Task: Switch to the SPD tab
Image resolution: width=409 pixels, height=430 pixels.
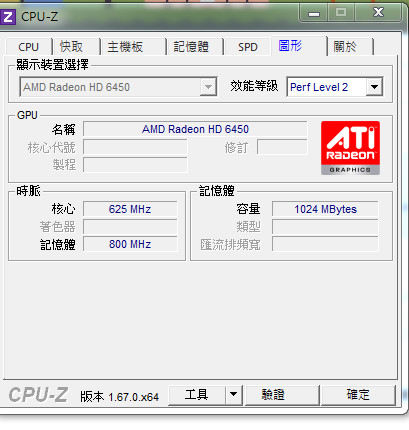Action: click(248, 47)
